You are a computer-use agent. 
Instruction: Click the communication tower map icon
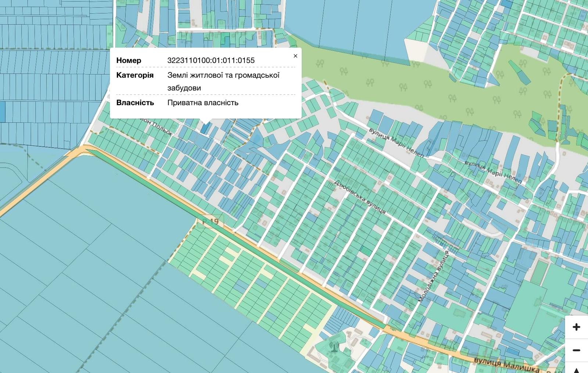click(x=334, y=346)
